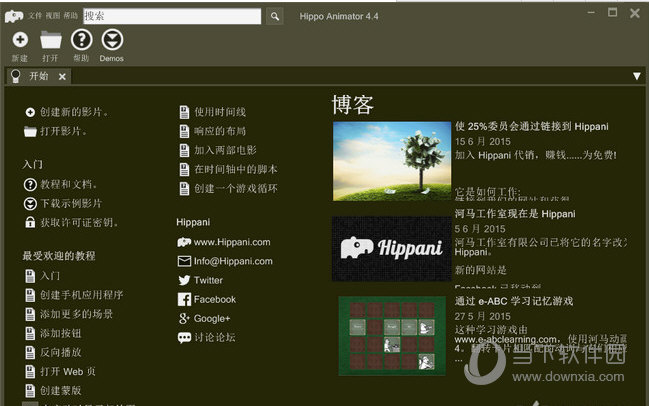Viewport: 649px width, 406px height.
Task: Visit the www.Hippani.com link
Action: (232, 242)
